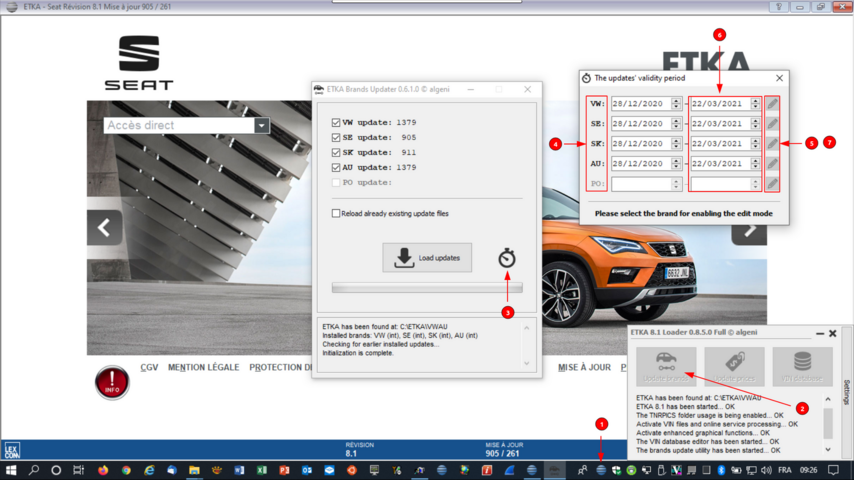Toggle the AU update checkbox
This screenshot has height=480, width=854.
click(336, 167)
